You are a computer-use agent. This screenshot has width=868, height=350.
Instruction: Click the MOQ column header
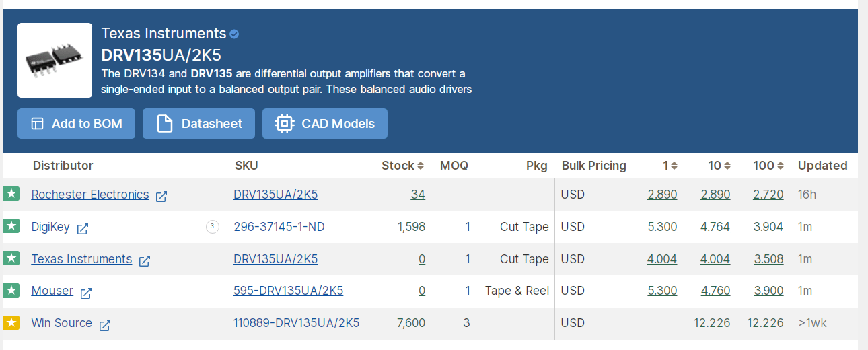tap(454, 166)
